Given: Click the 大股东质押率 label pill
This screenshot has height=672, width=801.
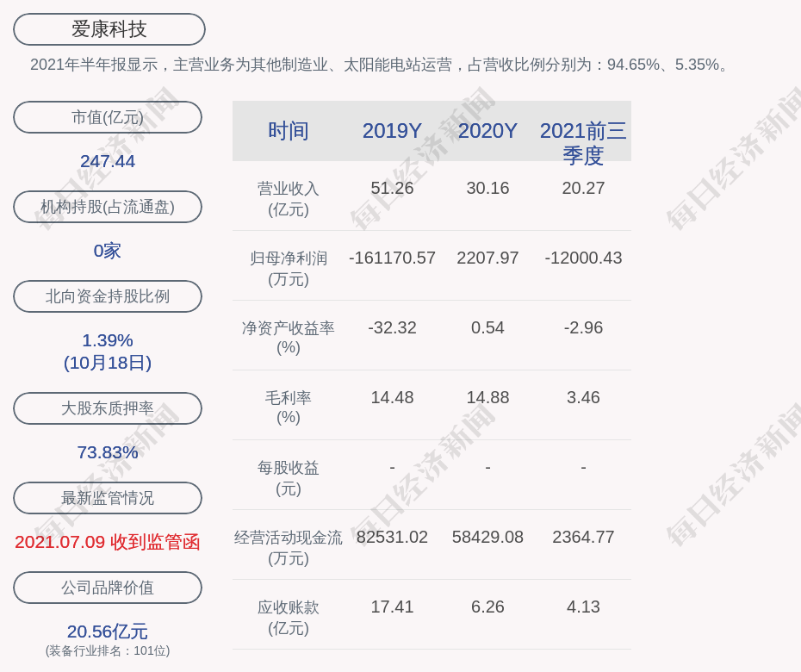Looking at the screenshot, I should (108, 408).
